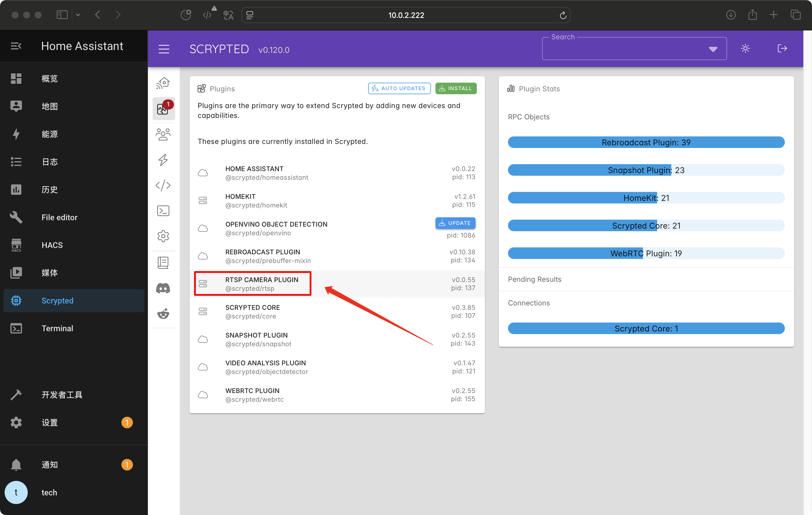Viewport: 812px width, 515px height.
Task: Open 日志 in Home Assistant sidebar
Action: coord(74,162)
